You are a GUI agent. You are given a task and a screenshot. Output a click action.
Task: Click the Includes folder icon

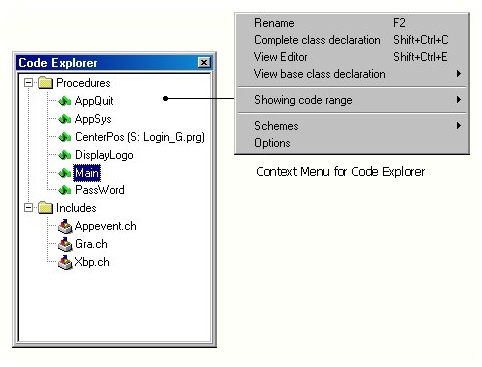(45, 208)
